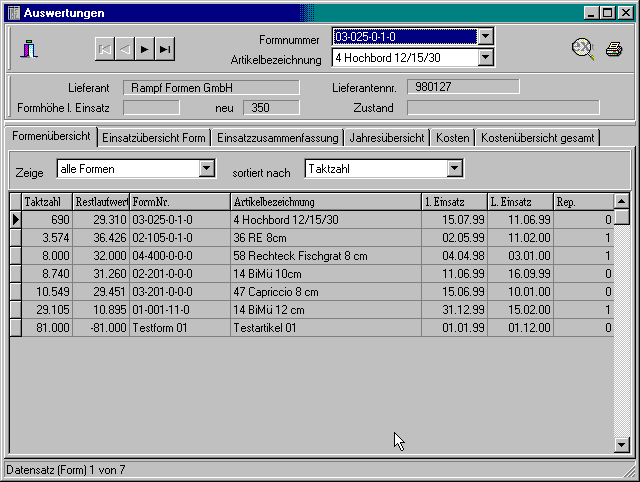
Task: Click the printer icon
Action: 613,48
